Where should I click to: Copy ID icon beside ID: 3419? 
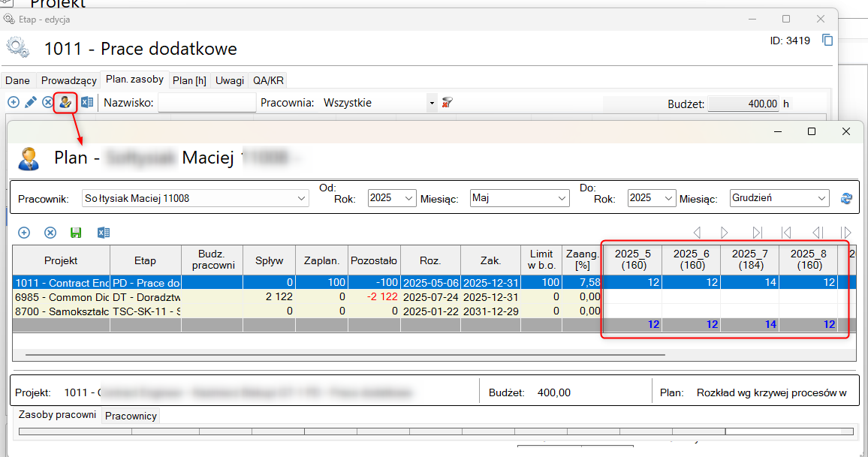(x=827, y=40)
